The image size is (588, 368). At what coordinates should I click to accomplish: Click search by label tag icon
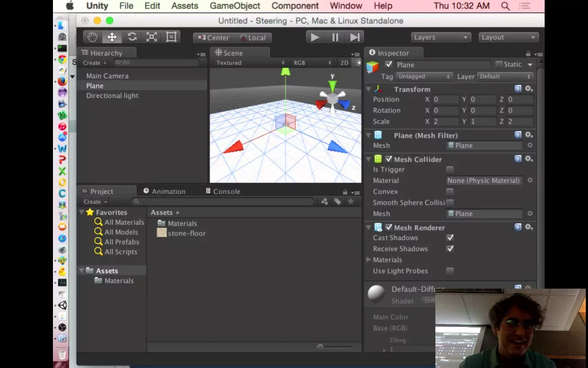coord(337,201)
